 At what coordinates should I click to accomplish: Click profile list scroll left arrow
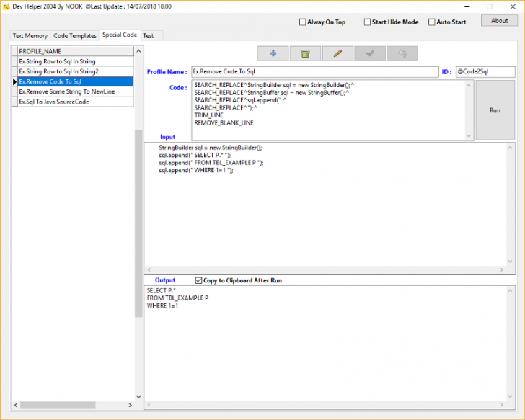(16, 405)
